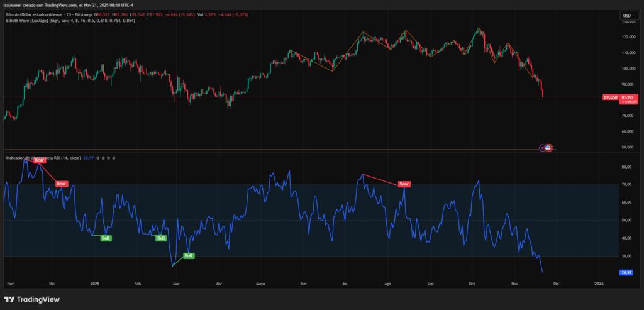Image resolution: width=644 pixels, height=310 pixels.
Task: Click the Oct label on the time axis
Action: [x=472, y=284]
